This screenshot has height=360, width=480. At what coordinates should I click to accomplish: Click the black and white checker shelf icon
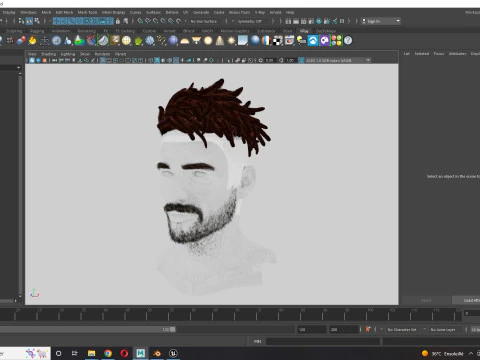coord(278,41)
